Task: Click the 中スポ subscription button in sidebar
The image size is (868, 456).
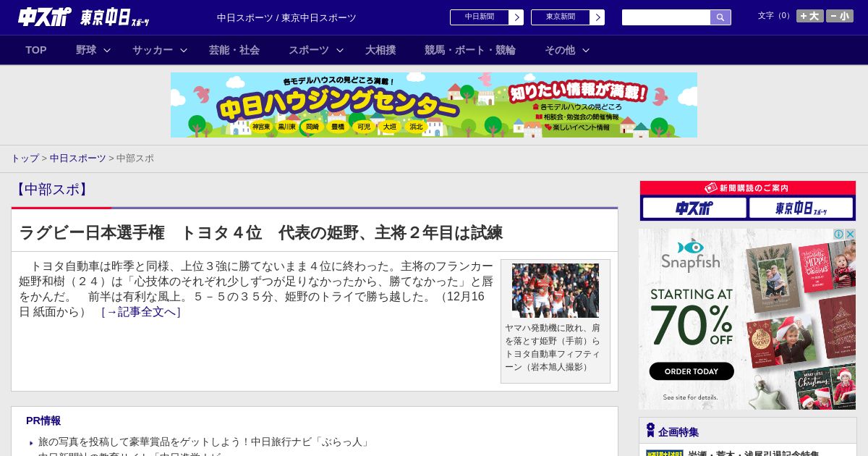Action: [x=694, y=208]
